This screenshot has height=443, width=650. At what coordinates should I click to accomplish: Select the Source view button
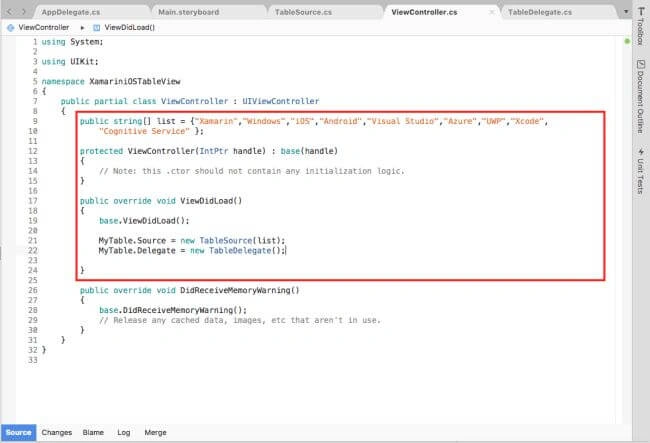point(19,433)
